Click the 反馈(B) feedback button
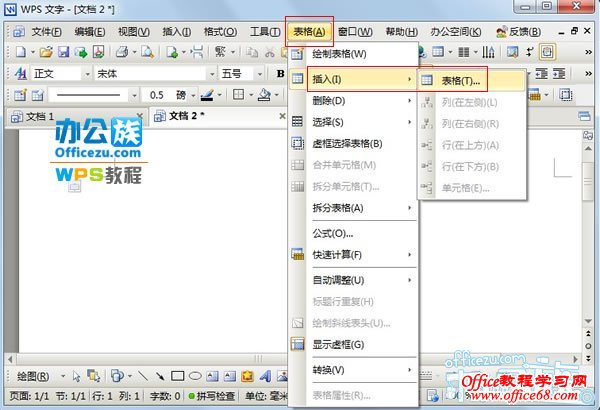Screen dimensions: 600x410 pos(518,32)
